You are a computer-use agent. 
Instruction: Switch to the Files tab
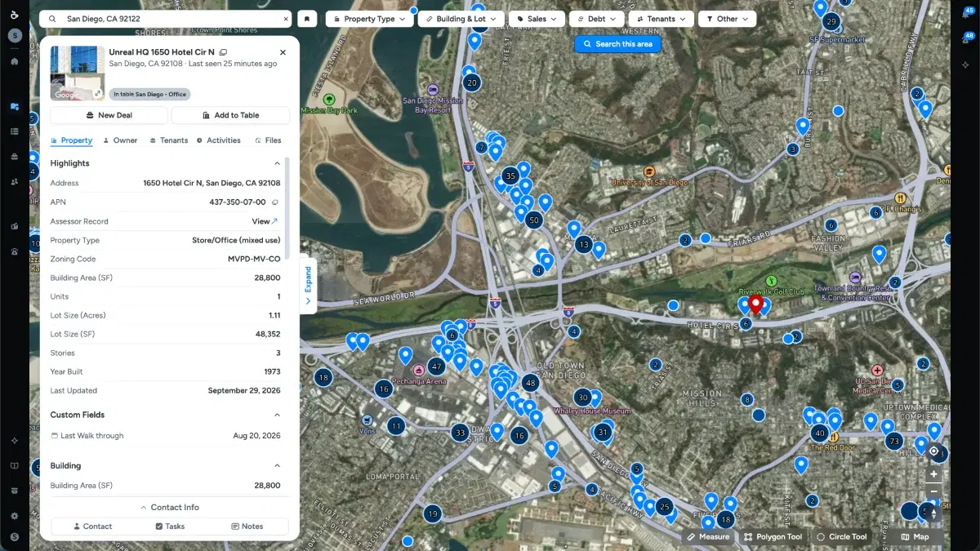click(268, 140)
